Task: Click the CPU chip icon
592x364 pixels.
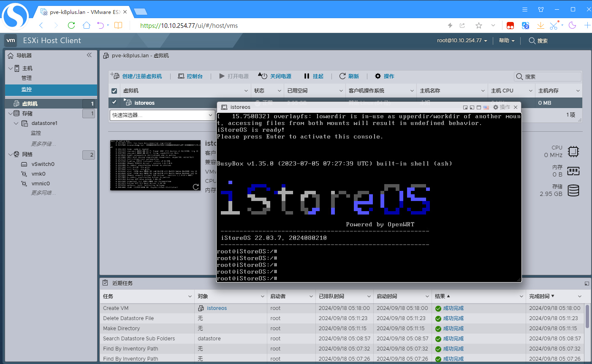Action: (573, 151)
